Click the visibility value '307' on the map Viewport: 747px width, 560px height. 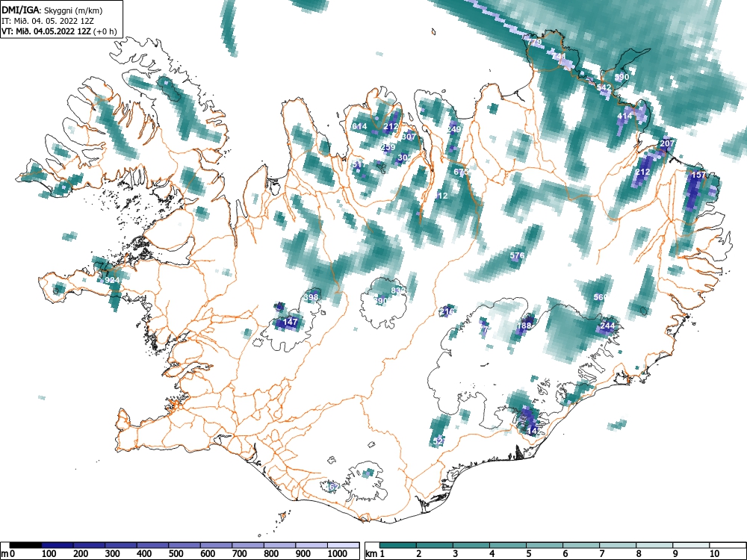(409, 137)
